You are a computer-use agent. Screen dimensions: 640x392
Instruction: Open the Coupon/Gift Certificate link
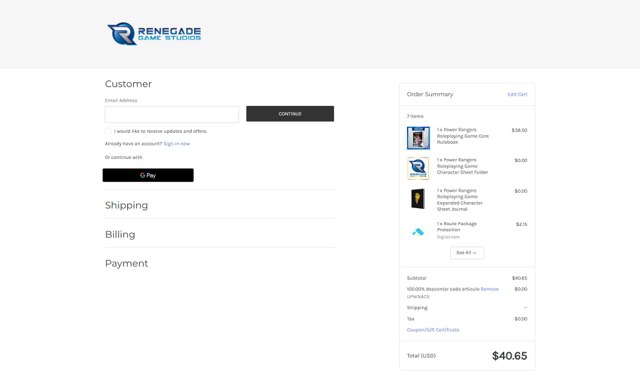(433, 330)
